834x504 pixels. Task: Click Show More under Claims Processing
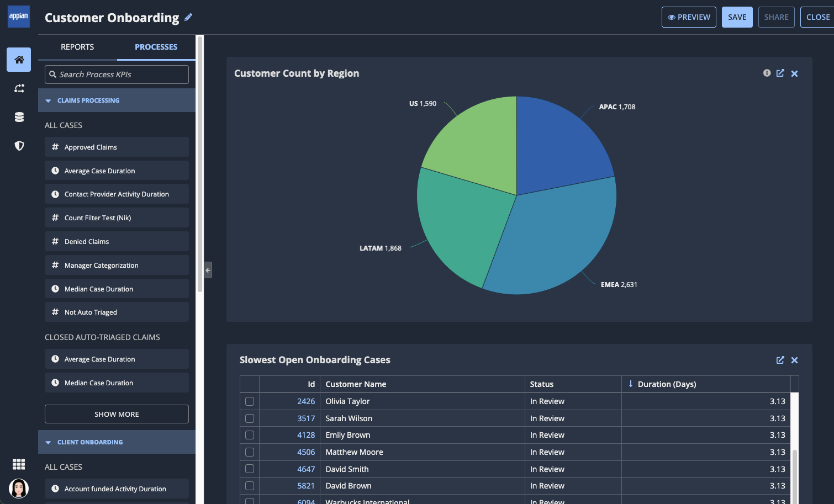pyautogui.click(x=117, y=414)
